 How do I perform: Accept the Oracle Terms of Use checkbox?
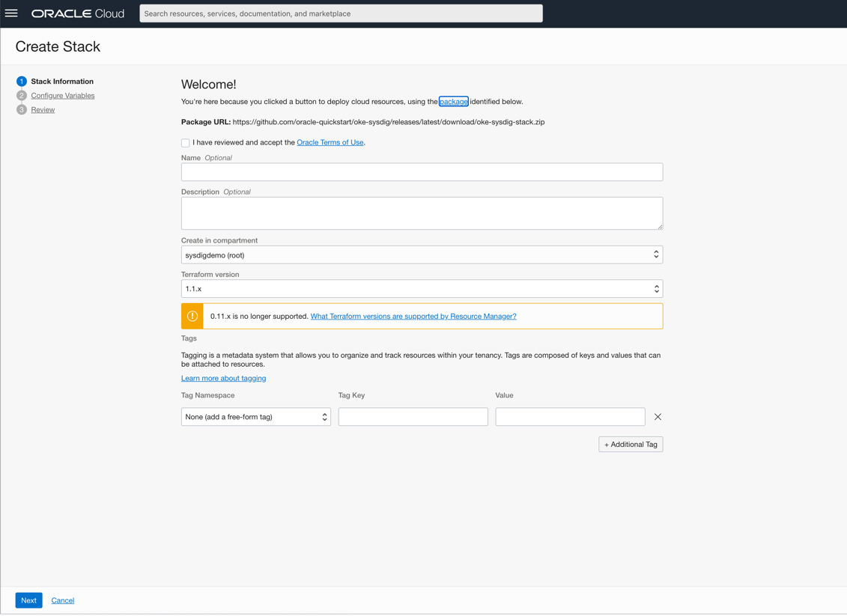185,143
